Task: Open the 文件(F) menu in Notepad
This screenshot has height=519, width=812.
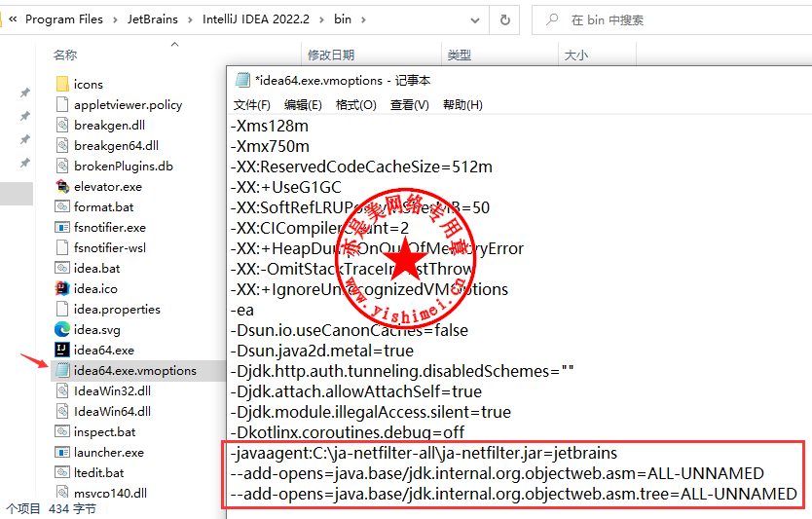Action: (251, 105)
